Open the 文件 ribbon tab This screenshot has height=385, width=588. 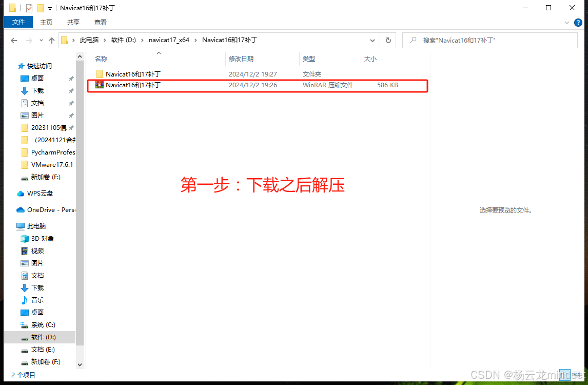point(18,22)
